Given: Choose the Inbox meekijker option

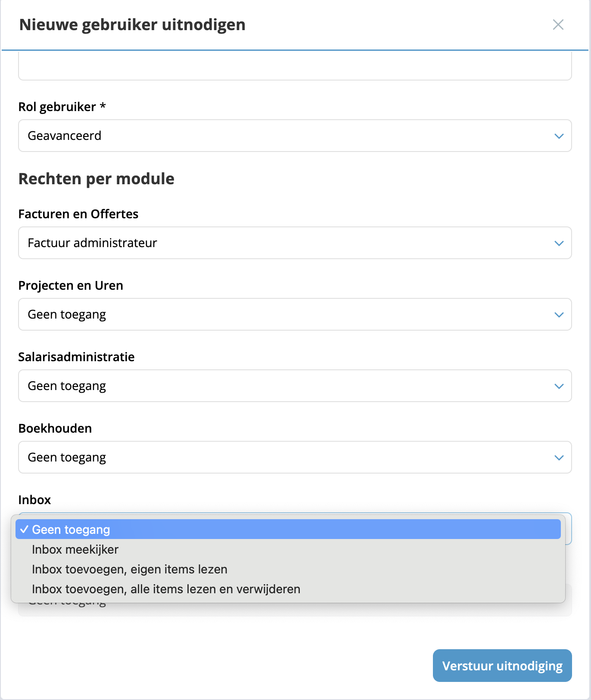Looking at the screenshot, I should [75, 549].
